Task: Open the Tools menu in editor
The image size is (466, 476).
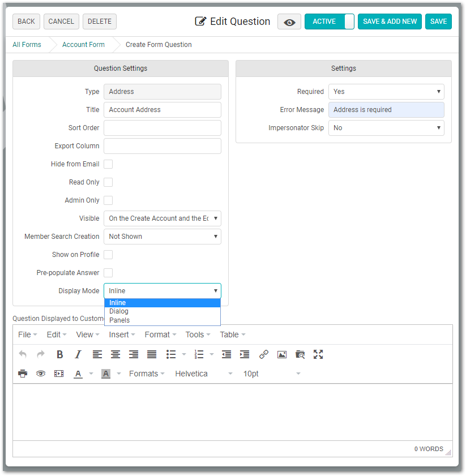Action: pos(198,335)
